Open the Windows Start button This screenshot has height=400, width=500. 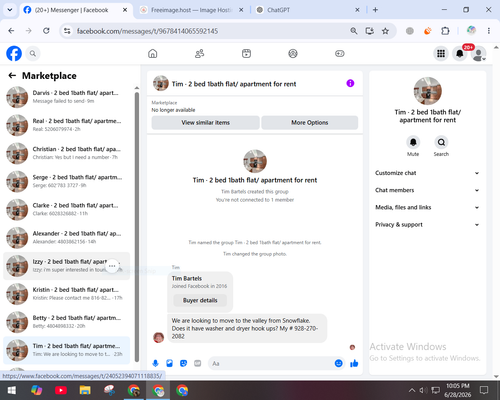pyautogui.click(x=12, y=390)
